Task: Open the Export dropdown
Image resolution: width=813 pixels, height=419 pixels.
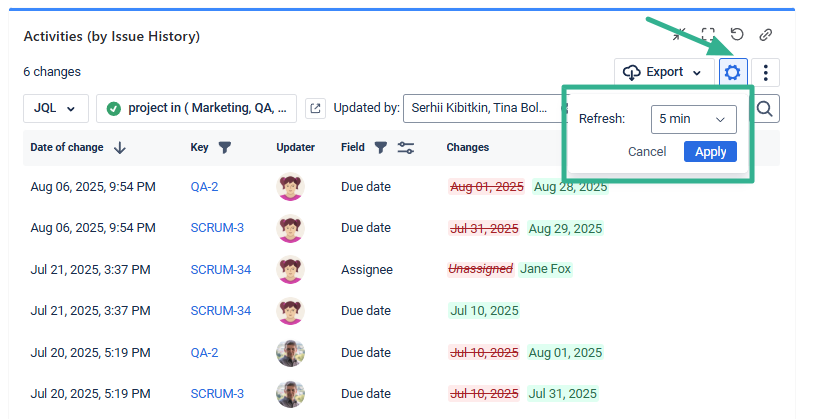Action: [663, 72]
